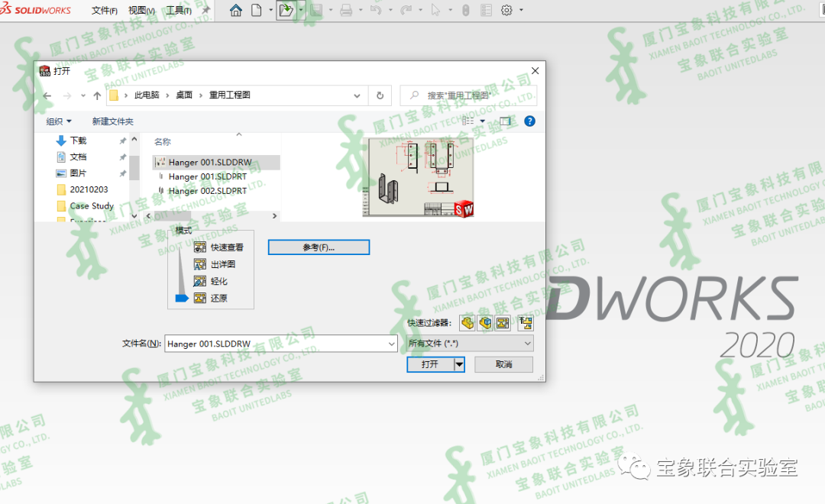Expand the address bar path dropdown
825x504 pixels.
pyautogui.click(x=357, y=95)
